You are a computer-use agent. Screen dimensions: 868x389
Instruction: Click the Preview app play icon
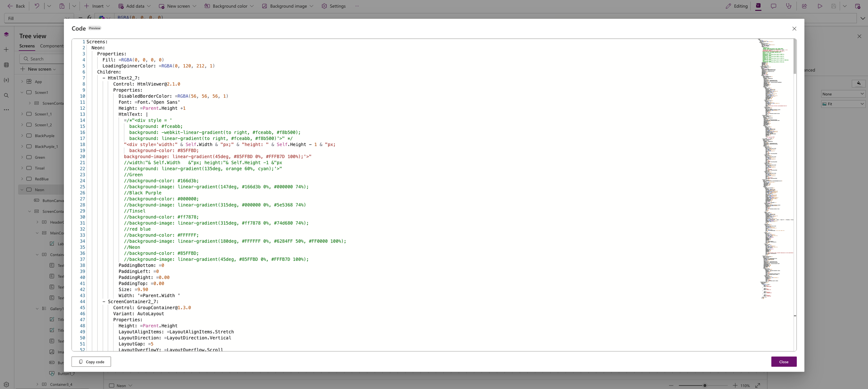point(820,6)
